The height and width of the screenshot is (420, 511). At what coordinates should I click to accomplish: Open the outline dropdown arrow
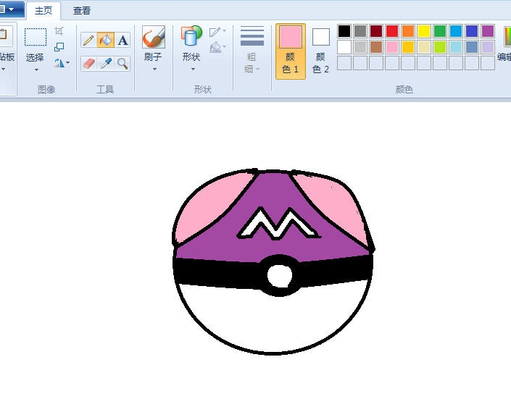pos(224,31)
